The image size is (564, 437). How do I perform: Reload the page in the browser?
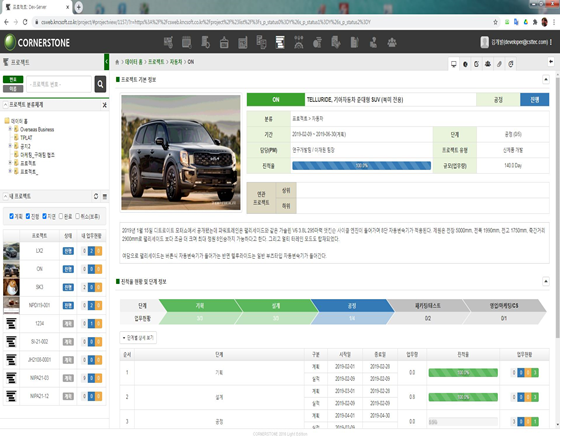[25, 22]
